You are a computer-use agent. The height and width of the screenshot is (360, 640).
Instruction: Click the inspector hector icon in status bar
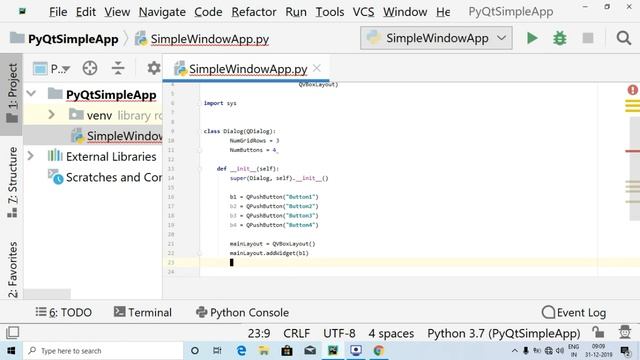624,333
